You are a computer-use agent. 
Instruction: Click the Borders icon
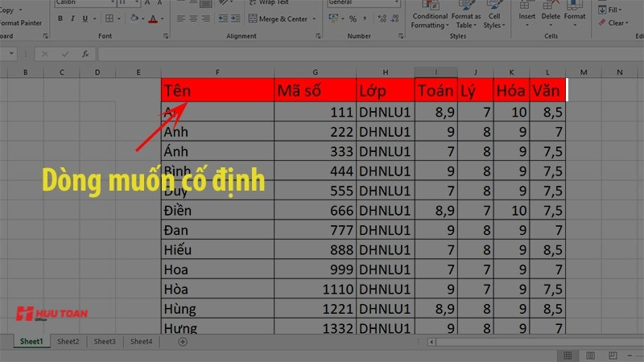click(108, 18)
